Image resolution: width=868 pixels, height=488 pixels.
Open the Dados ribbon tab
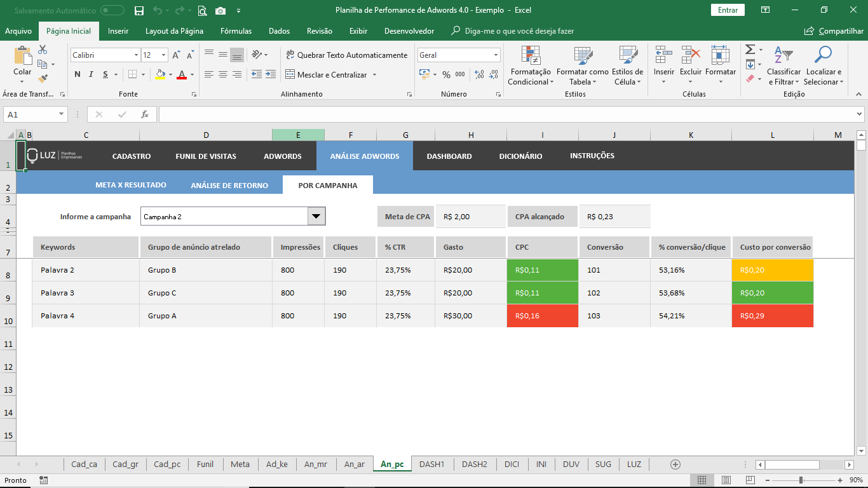tap(279, 31)
